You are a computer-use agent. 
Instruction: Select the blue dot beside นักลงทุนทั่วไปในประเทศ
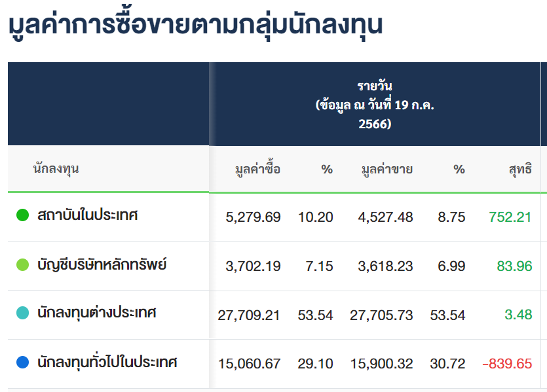22,362
